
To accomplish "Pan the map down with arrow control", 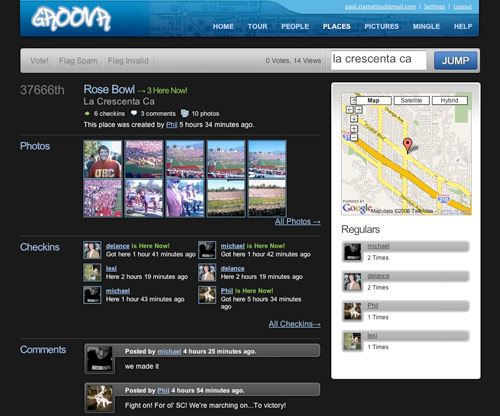I will click(354, 118).
